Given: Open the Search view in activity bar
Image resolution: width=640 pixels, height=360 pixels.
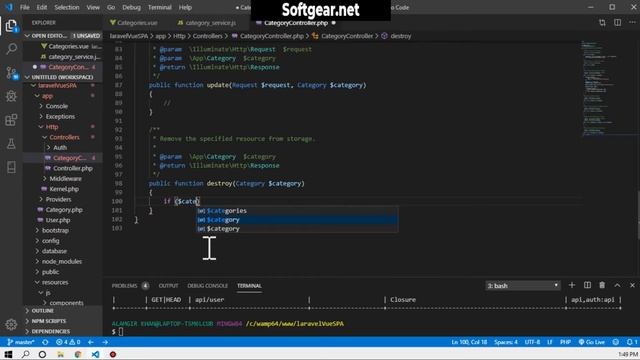Looking at the screenshot, I should pyautogui.click(x=11, y=49).
